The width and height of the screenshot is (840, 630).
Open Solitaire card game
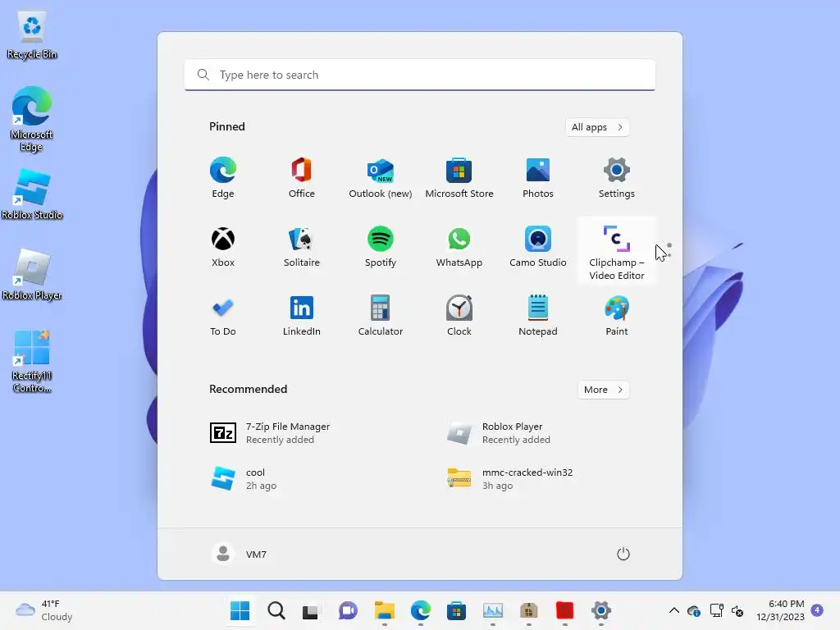[302, 247]
